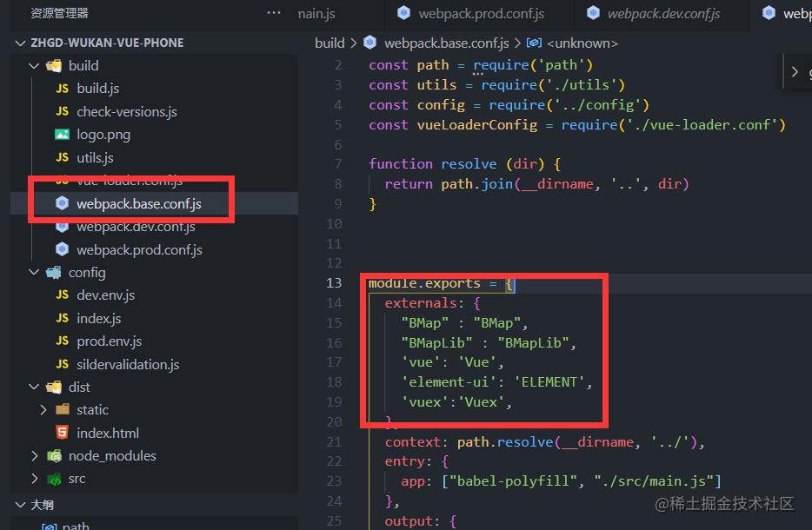Expand the static folder chevron
Image resolution: width=812 pixels, height=530 pixels.
43,410
